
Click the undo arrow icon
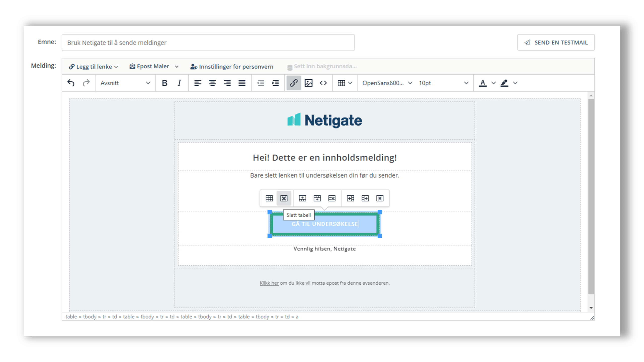click(x=71, y=83)
